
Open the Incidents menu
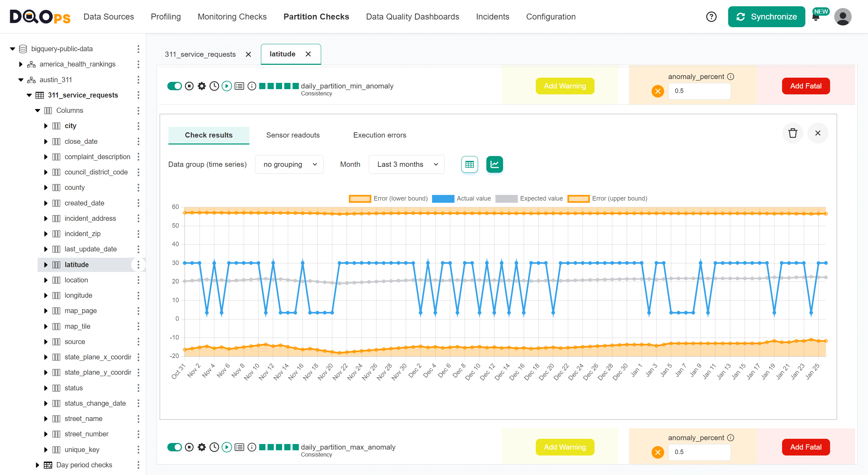492,17
